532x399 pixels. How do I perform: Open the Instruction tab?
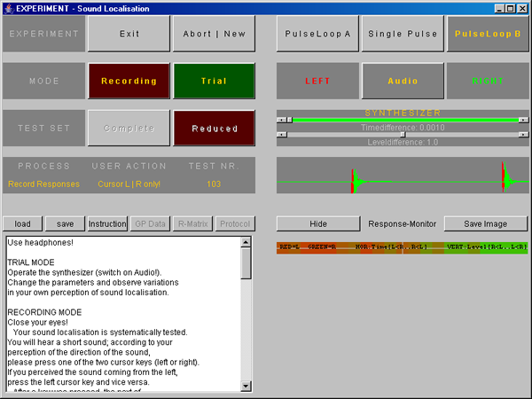[x=107, y=223]
